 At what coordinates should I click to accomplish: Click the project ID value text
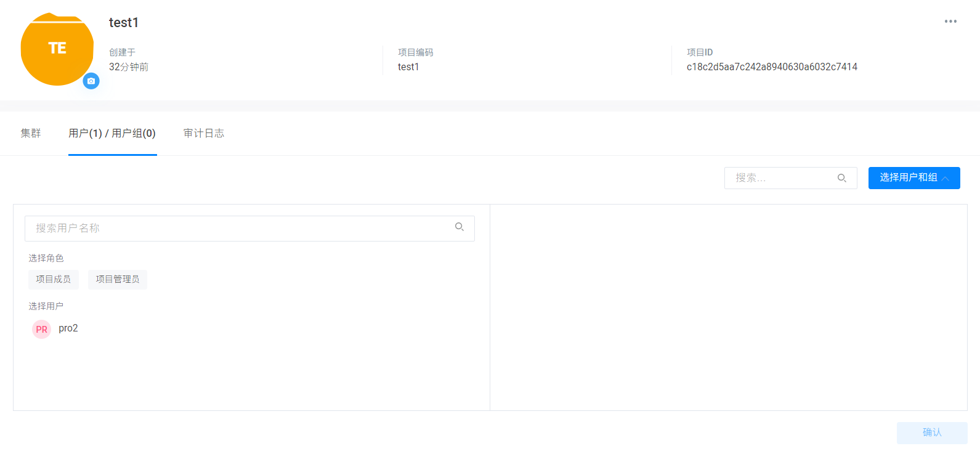[x=772, y=67]
